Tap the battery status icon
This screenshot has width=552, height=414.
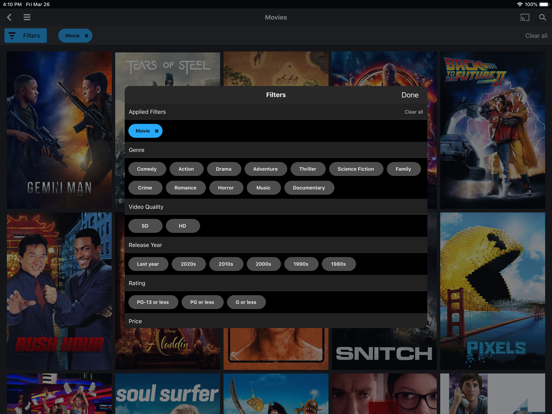(x=544, y=4)
